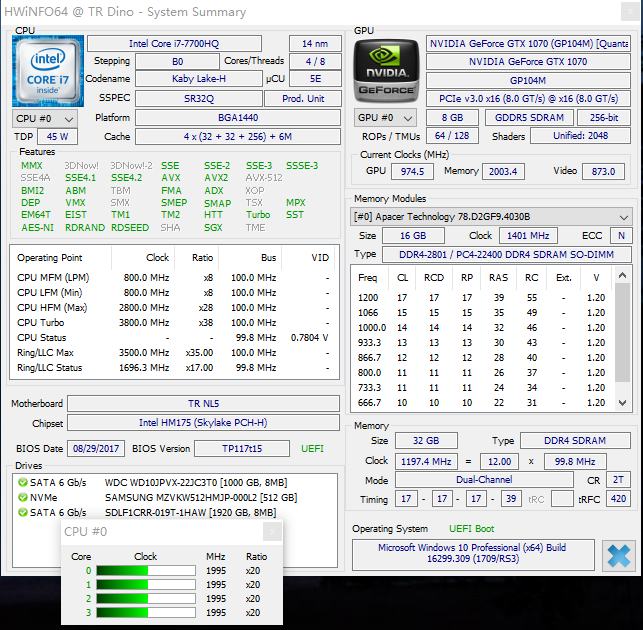Close the CPU #0 clock popup window
The height and width of the screenshot is (630, 643).
point(272,532)
